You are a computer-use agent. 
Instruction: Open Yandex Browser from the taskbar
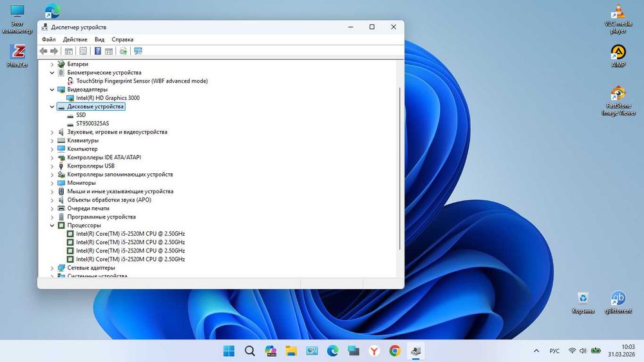(374, 351)
